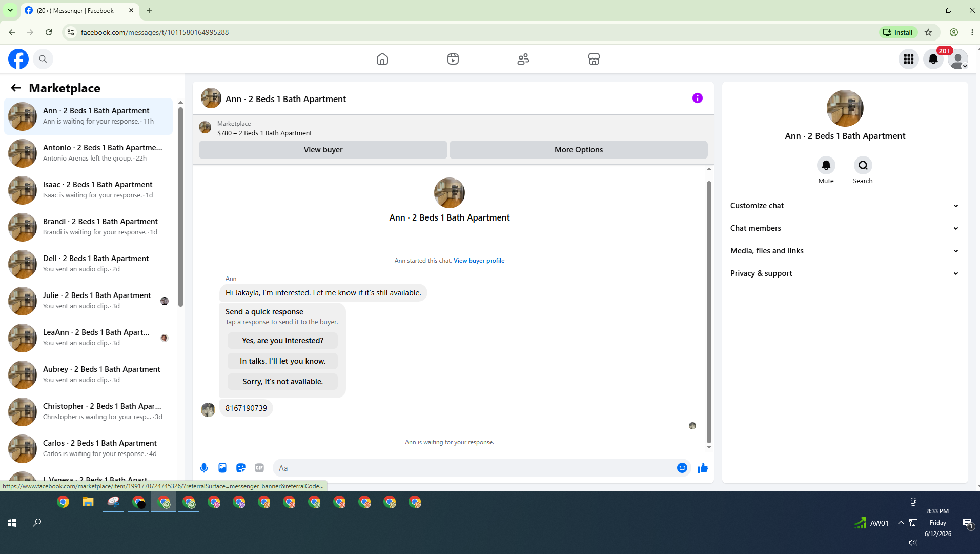
Task: Click the Install app icon in address bar
Action: point(899,32)
